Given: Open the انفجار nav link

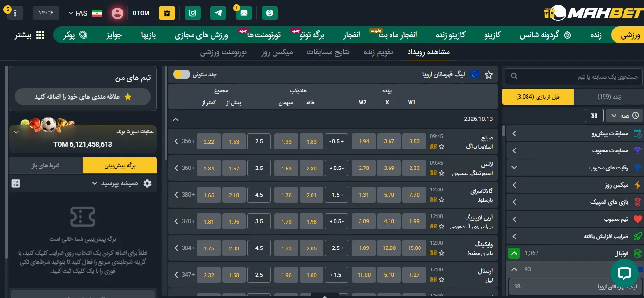Looking at the screenshot, I should [x=352, y=35].
